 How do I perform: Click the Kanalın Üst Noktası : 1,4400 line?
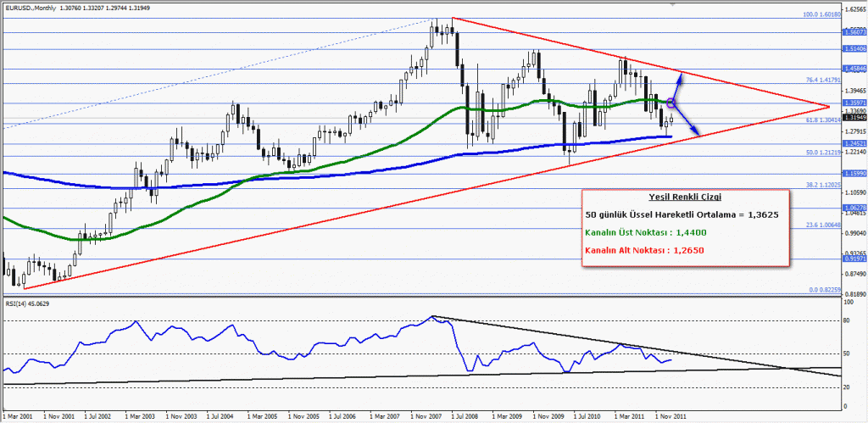(x=645, y=232)
